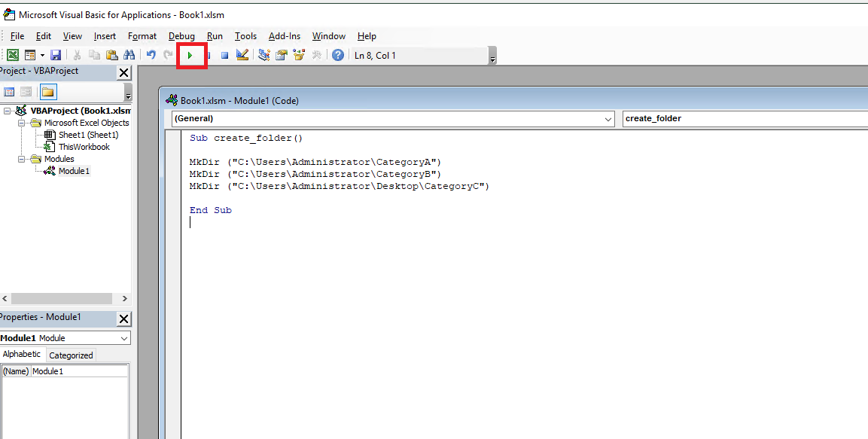Click the (Name) property label cell
The width and height of the screenshot is (868, 439).
16,371
